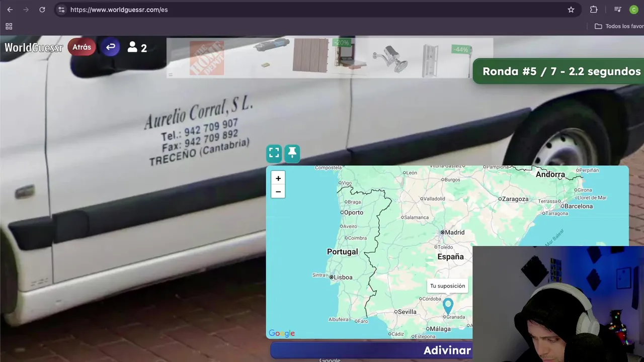Image resolution: width=644 pixels, height=362 pixels.
Task: Click the Ronda #5 / 7 timer banner
Action: 558,71
